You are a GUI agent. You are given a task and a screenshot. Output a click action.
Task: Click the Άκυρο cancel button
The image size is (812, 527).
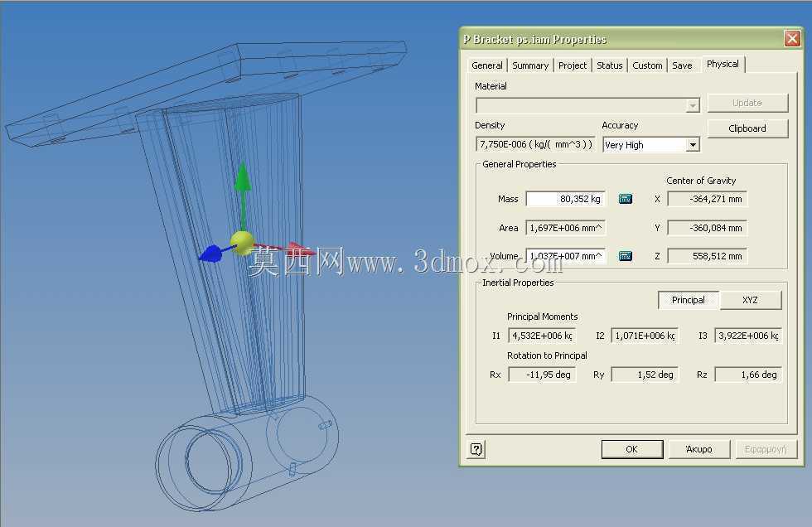coord(699,449)
